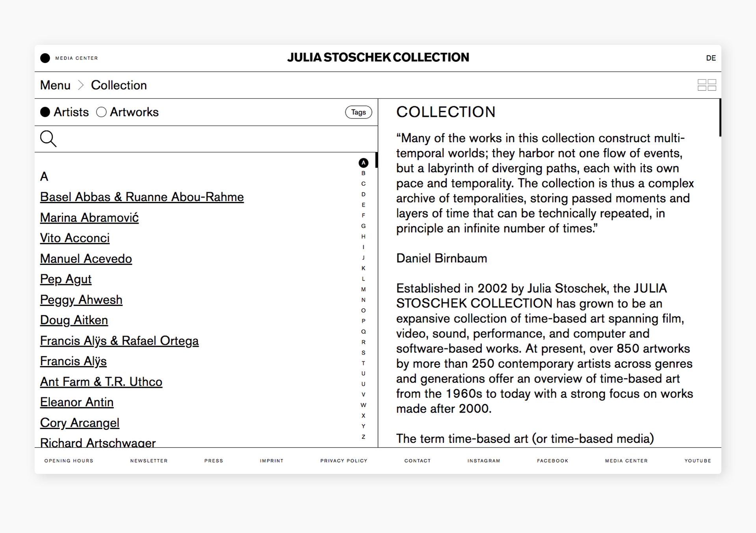The image size is (756, 533).
Task: Click the black Media Center dot icon
Action: (45, 58)
